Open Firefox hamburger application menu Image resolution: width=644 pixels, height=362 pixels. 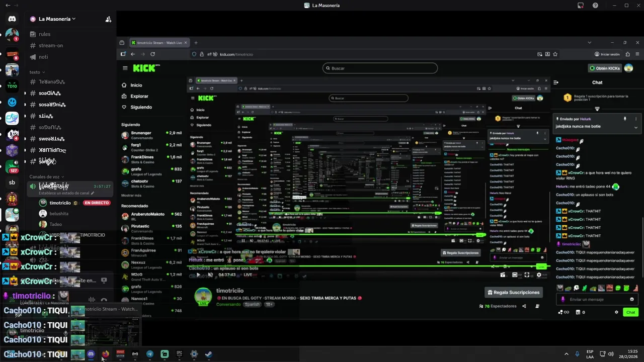click(636, 54)
